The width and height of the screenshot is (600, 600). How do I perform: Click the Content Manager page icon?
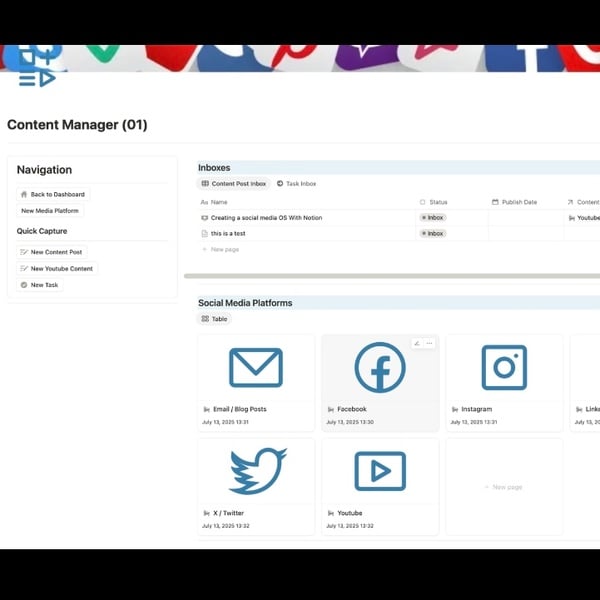click(38, 66)
